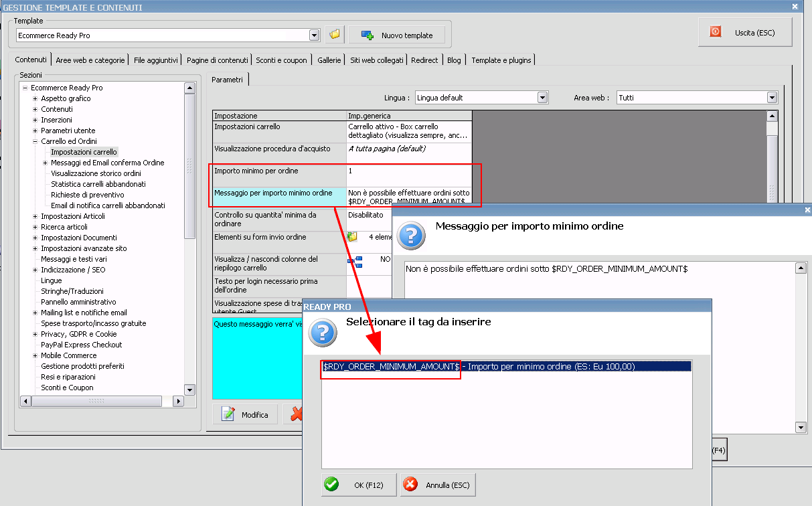Screen dimensions: 812x506
Task: Click the parameters grid scroll up arrow
Action: click(772, 116)
